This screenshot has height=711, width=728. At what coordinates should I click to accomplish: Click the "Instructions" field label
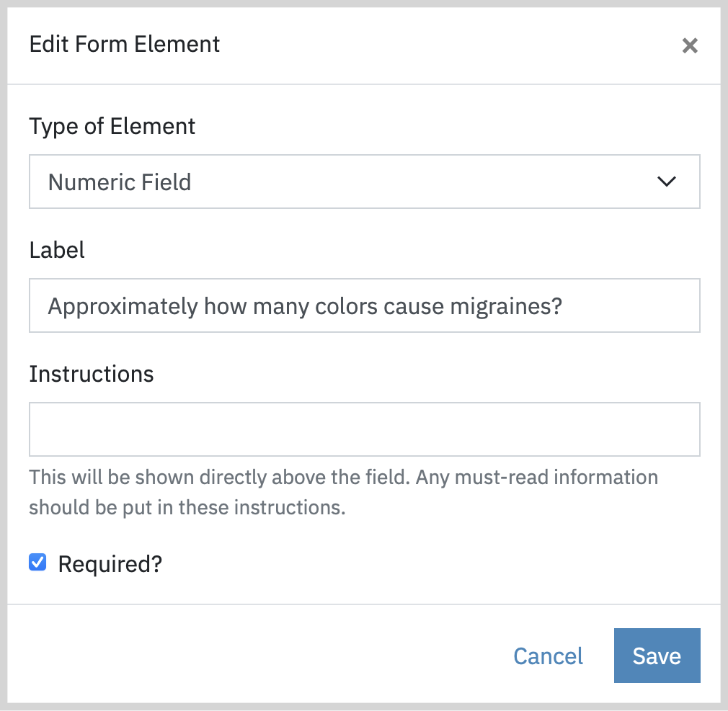92,374
